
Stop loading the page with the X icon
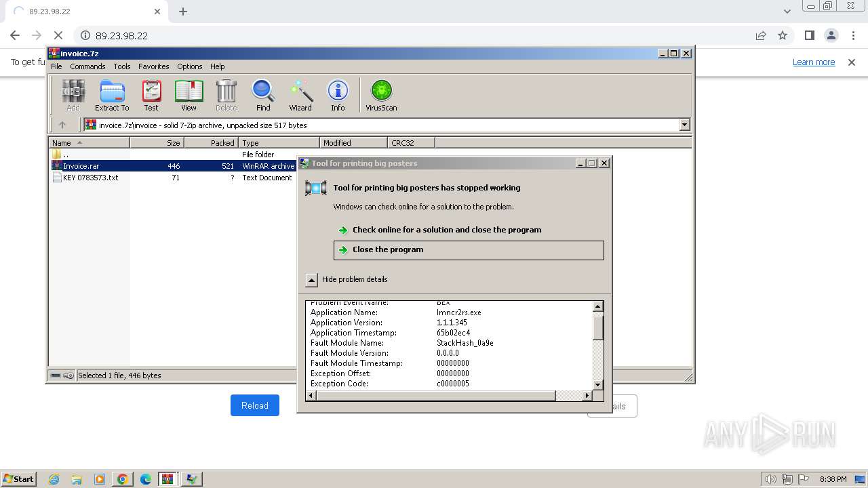[58, 35]
